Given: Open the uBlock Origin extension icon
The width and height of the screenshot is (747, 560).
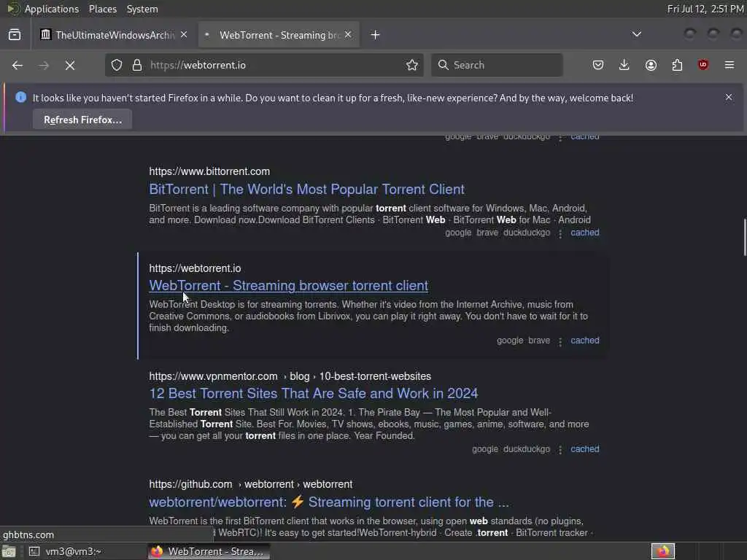Looking at the screenshot, I should 703,65.
